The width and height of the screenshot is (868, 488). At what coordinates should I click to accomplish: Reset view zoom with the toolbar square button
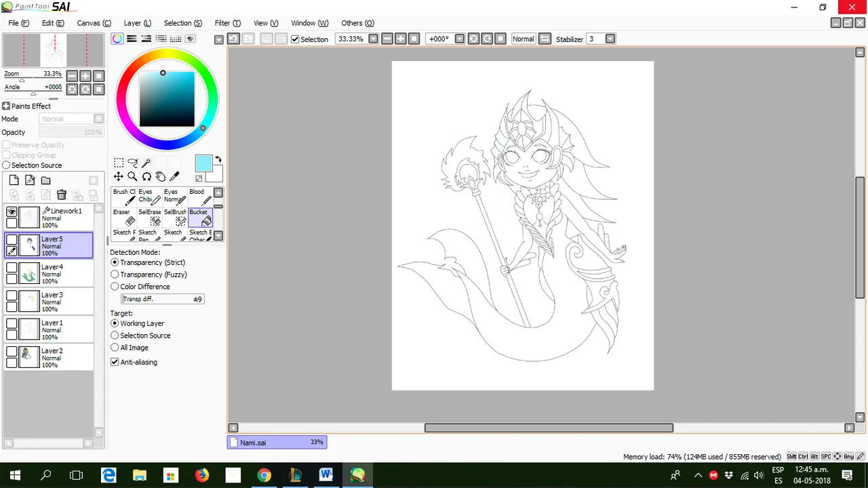click(414, 39)
